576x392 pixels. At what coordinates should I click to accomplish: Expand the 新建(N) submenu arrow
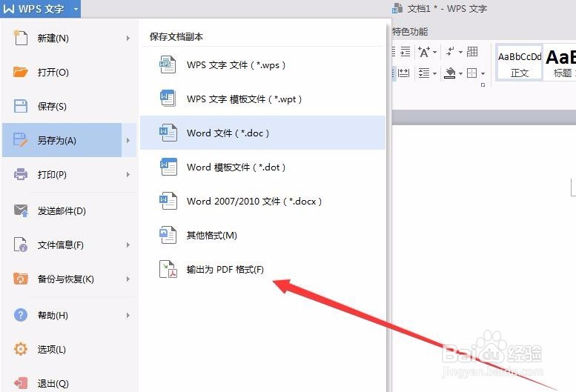[128, 38]
